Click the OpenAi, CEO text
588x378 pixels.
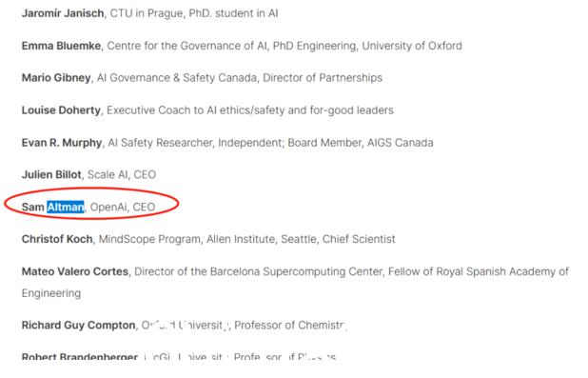coord(123,207)
